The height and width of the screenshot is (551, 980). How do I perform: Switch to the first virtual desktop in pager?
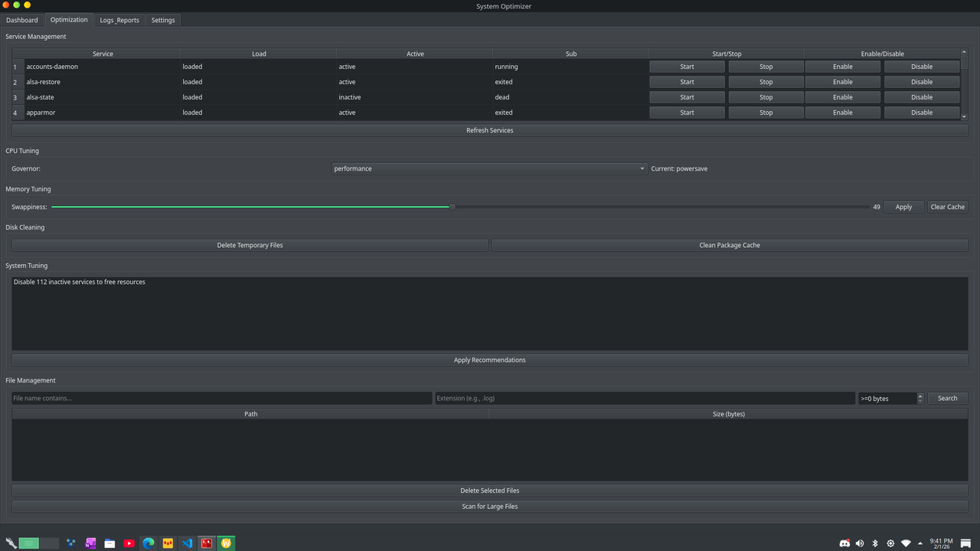(x=29, y=543)
